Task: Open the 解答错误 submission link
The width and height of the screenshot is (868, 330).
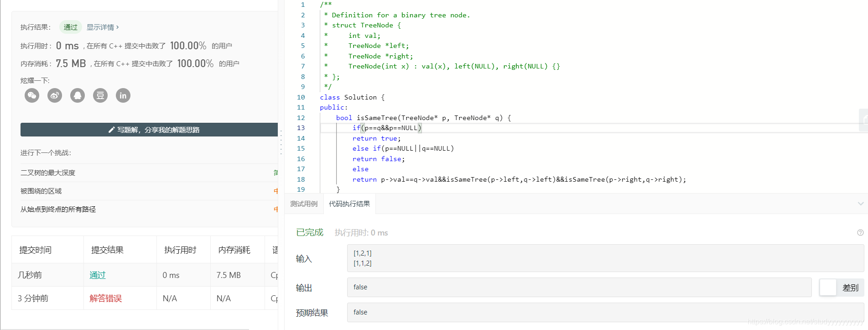Action: (106, 299)
